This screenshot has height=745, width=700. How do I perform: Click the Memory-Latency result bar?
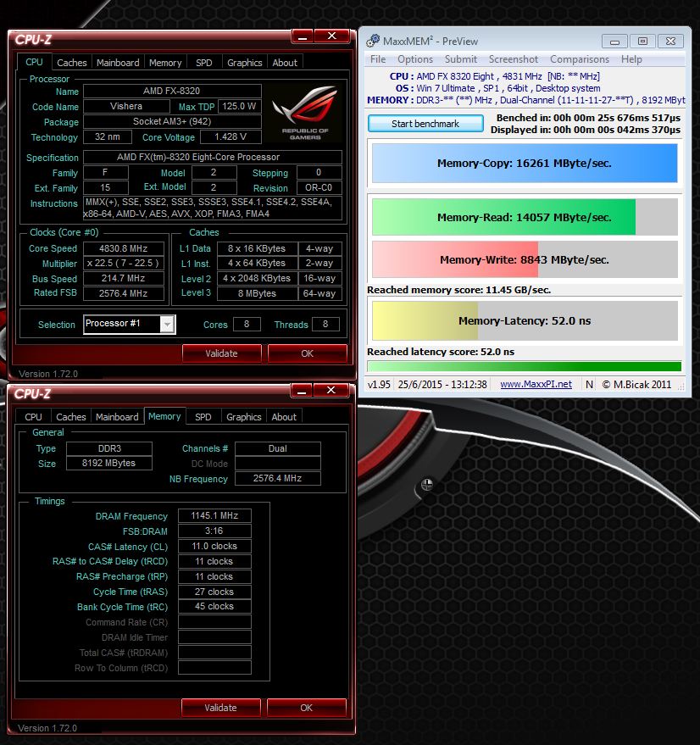525,320
